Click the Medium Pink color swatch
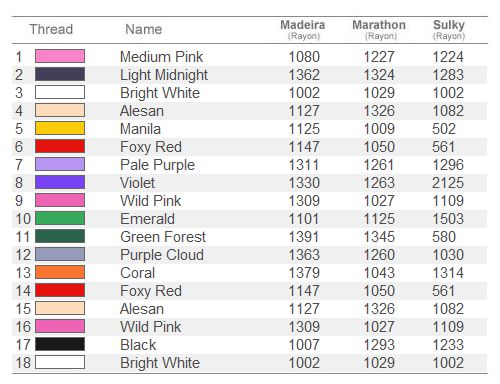This screenshot has height=384, width=500. tap(60, 56)
